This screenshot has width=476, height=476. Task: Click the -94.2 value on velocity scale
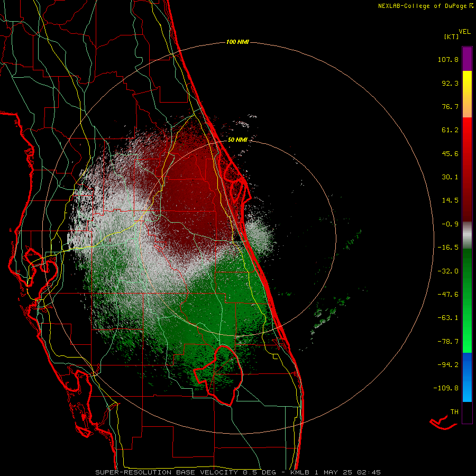(448, 364)
